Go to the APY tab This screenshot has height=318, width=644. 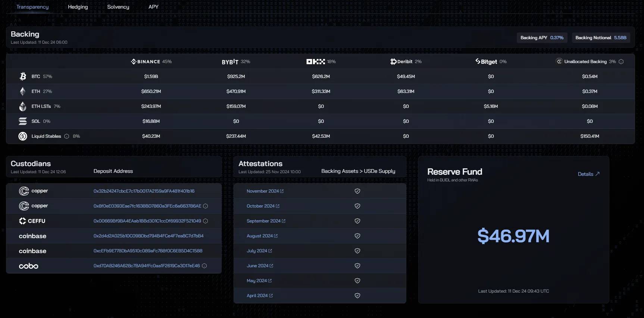click(x=153, y=7)
